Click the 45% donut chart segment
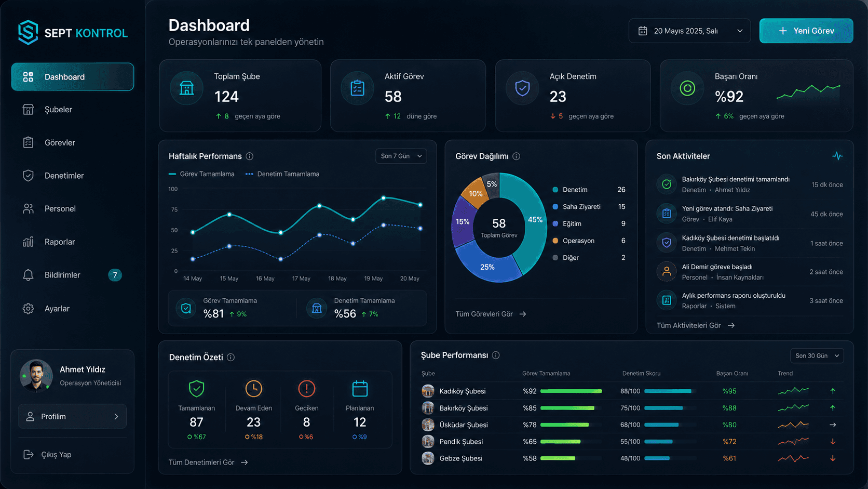The image size is (868, 489). 535,220
